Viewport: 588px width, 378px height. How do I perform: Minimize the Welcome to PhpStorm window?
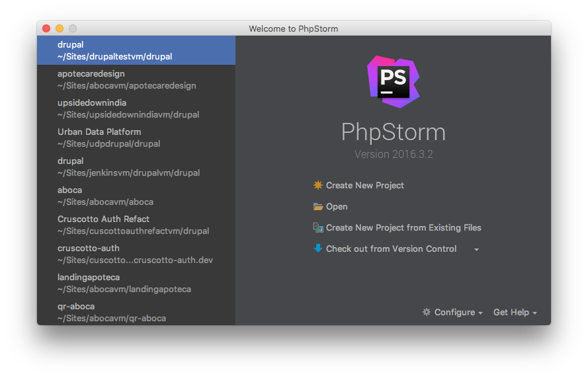pyautogui.click(x=60, y=28)
